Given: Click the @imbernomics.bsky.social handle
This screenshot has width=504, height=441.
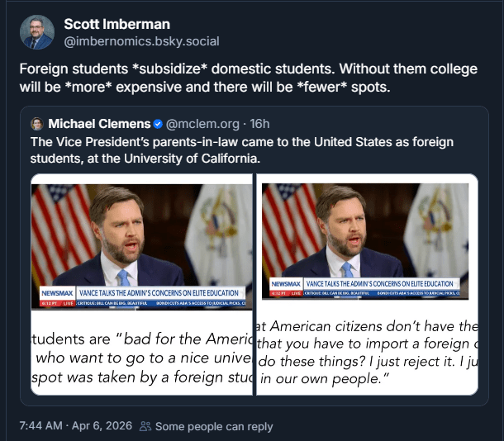Looking at the screenshot, I should 141,40.
